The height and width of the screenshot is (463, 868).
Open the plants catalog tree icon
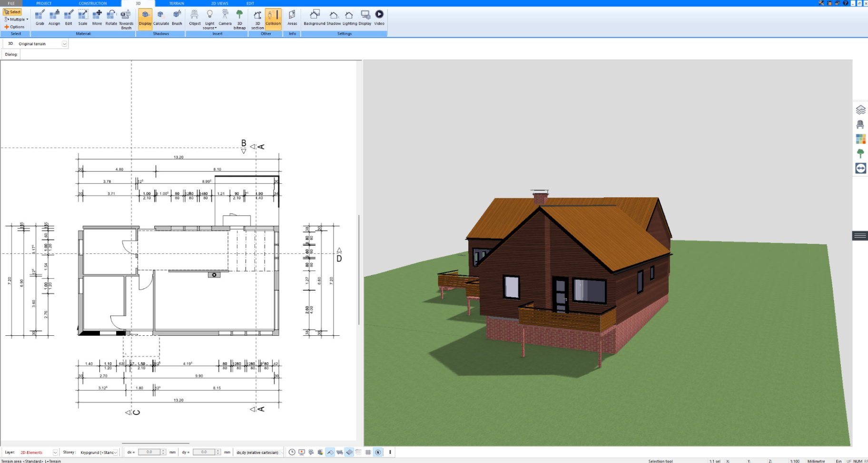coord(860,153)
